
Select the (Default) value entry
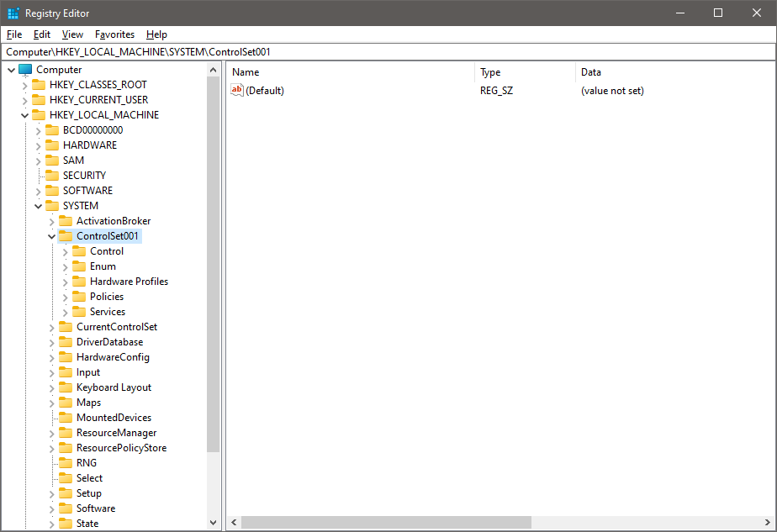click(x=265, y=91)
